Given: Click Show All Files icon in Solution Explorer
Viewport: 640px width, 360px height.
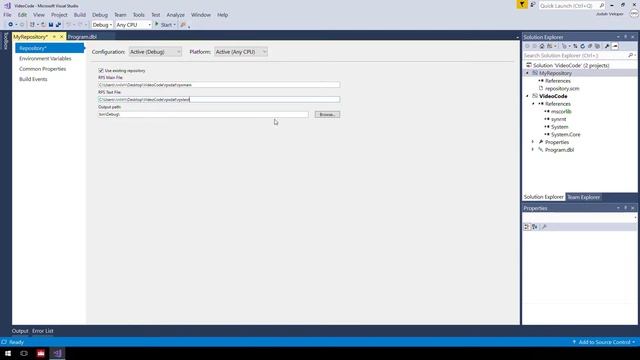Looking at the screenshot, I should [x=598, y=46].
